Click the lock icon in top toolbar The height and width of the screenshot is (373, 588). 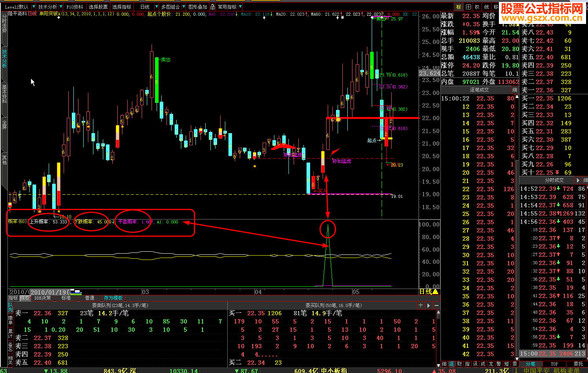212,7
